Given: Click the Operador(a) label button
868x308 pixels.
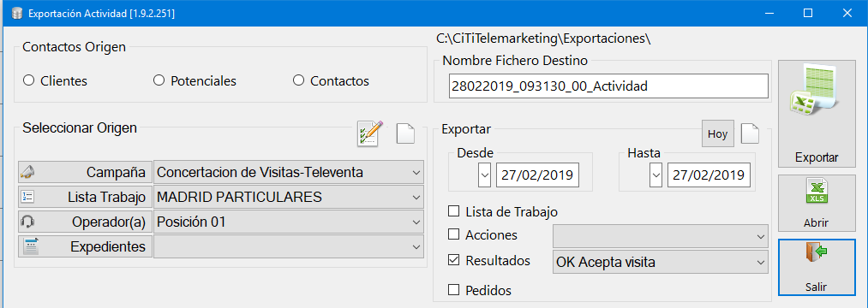Looking at the screenshot, I should [x=85, y=222].
